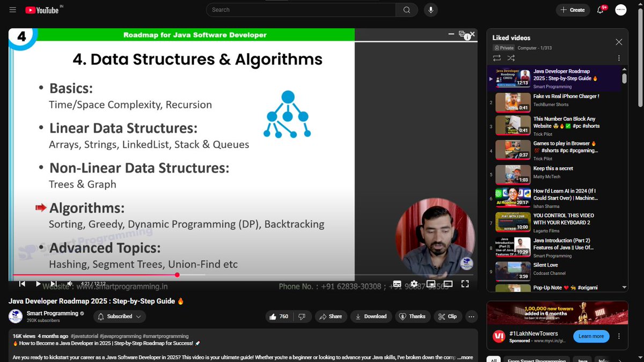Open the Smart Programming channel avatar

(16, 316)
